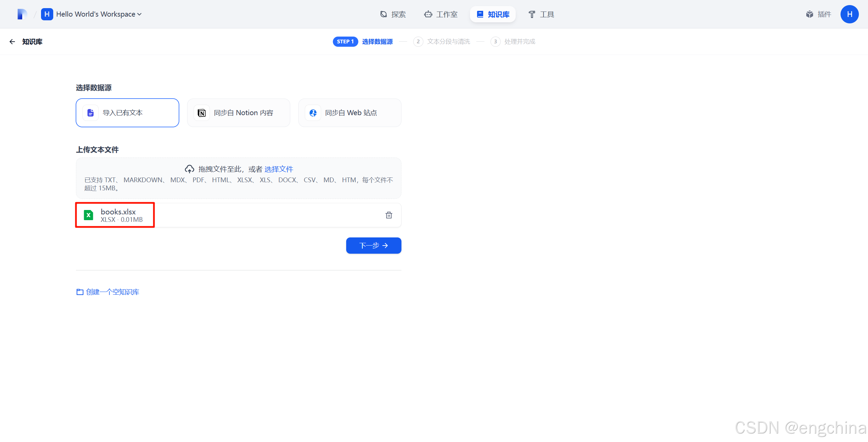Click 创建一个空知识库 link
This screenshot has width=868, height=442.
click(108, 292)
